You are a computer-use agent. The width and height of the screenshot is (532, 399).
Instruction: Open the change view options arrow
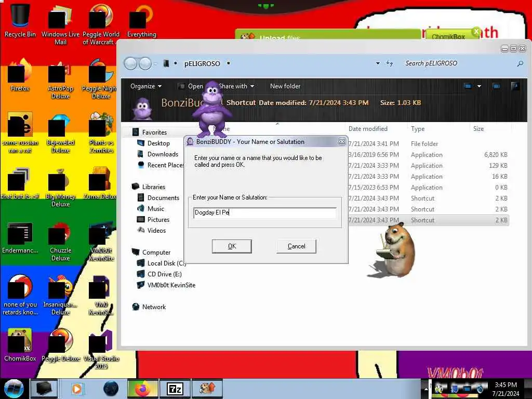coord(479,86)
